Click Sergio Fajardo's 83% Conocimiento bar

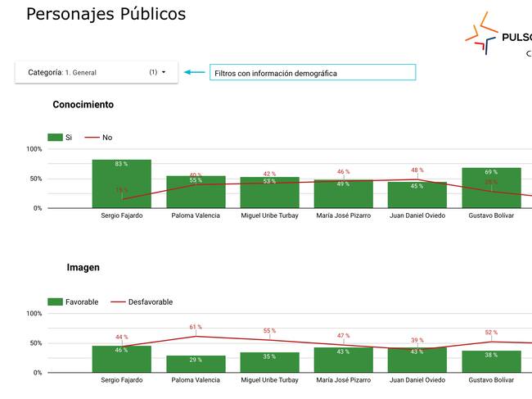(x=121, y=184)
